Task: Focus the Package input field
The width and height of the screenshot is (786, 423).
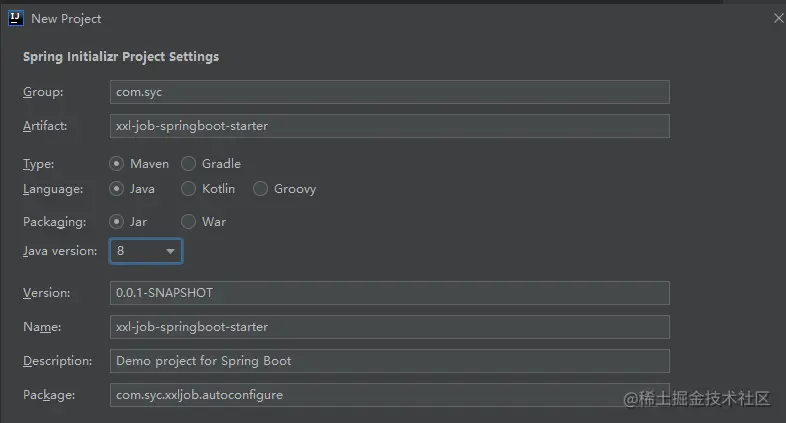Action: 389,395
